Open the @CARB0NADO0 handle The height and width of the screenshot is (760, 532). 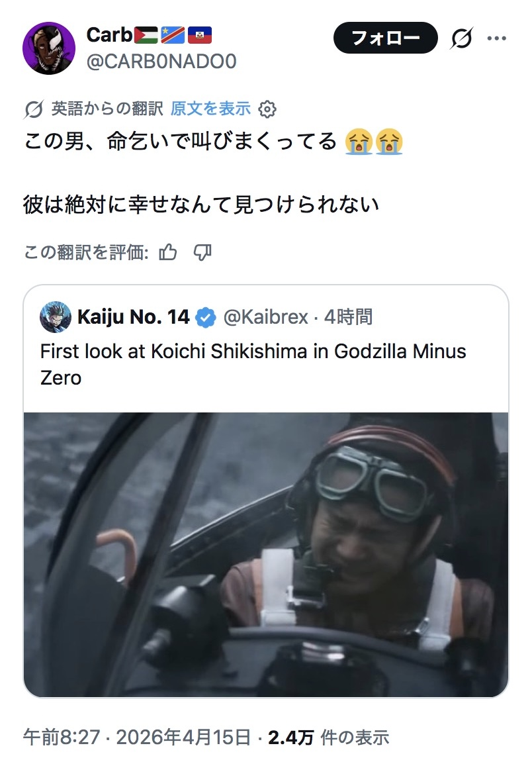(x=161, y=62)
